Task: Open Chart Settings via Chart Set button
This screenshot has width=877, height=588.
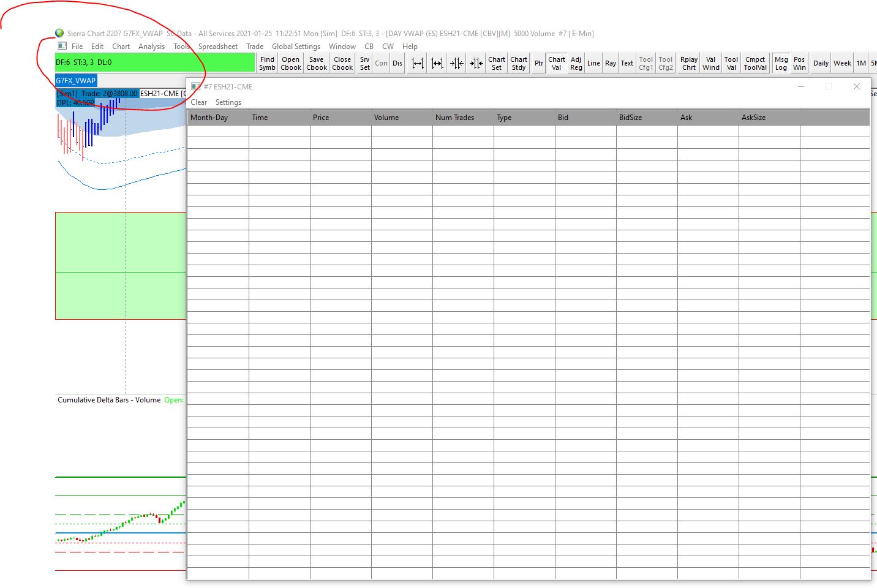Action: tap(497, 63)
